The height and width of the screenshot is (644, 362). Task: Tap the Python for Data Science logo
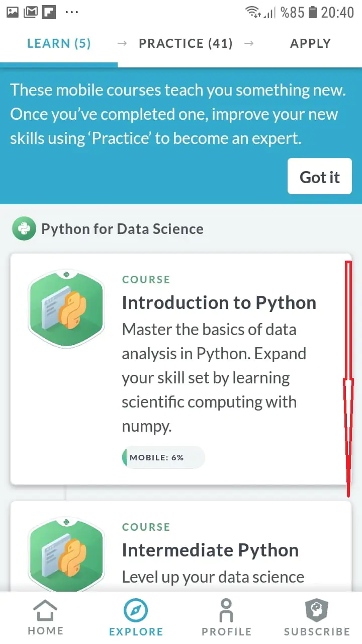point(24,229)
